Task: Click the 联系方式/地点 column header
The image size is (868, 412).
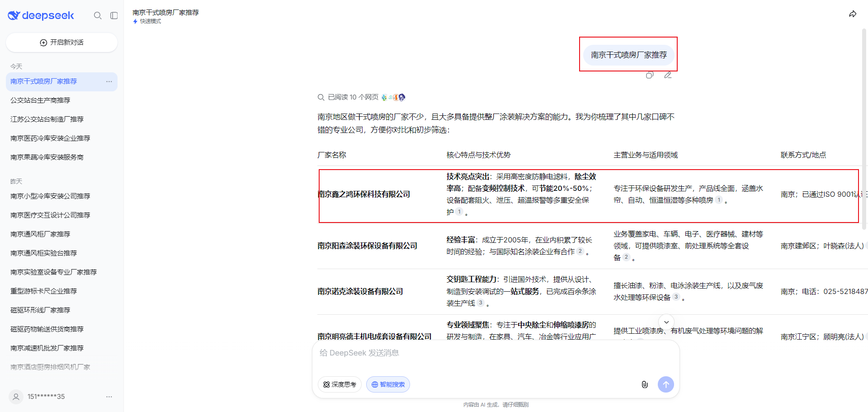Action: click(x=803, y=155)
